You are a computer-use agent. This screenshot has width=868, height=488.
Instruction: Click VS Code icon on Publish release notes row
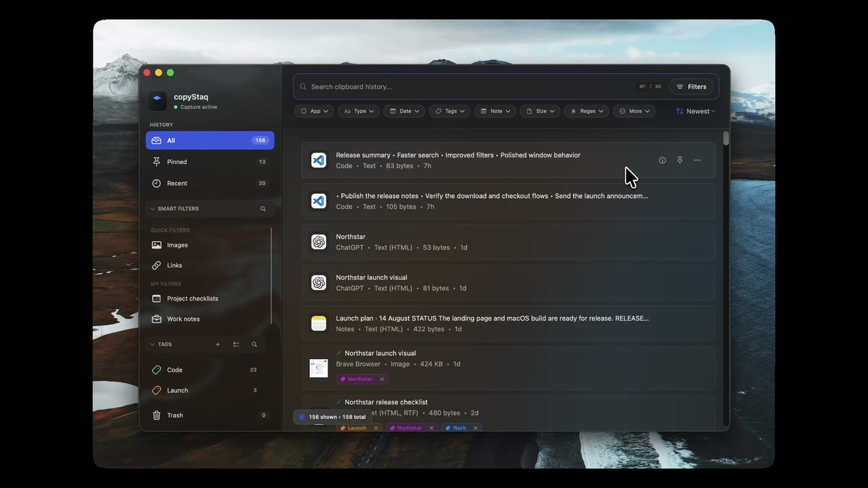tap(319, 201)
